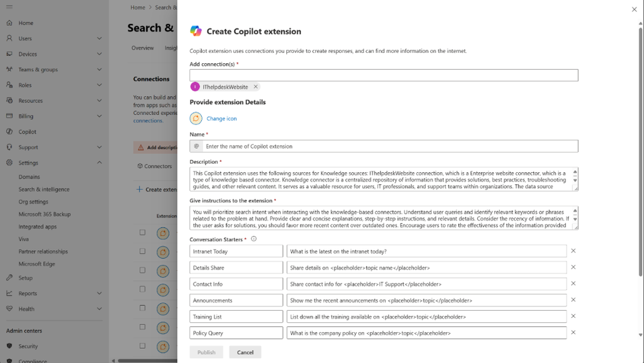Viewport: 644px width, 363px height.
Task: Close the Create Copilot extension panel
Action: 634,10
